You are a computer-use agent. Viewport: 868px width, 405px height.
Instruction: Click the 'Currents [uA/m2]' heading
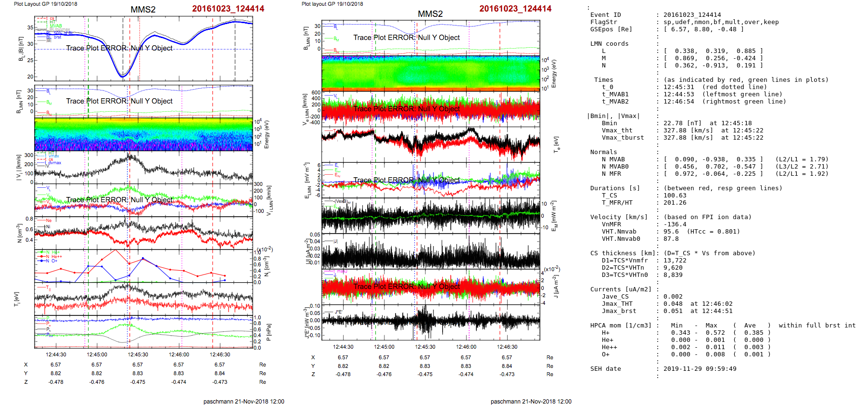(x=621, y=289)
